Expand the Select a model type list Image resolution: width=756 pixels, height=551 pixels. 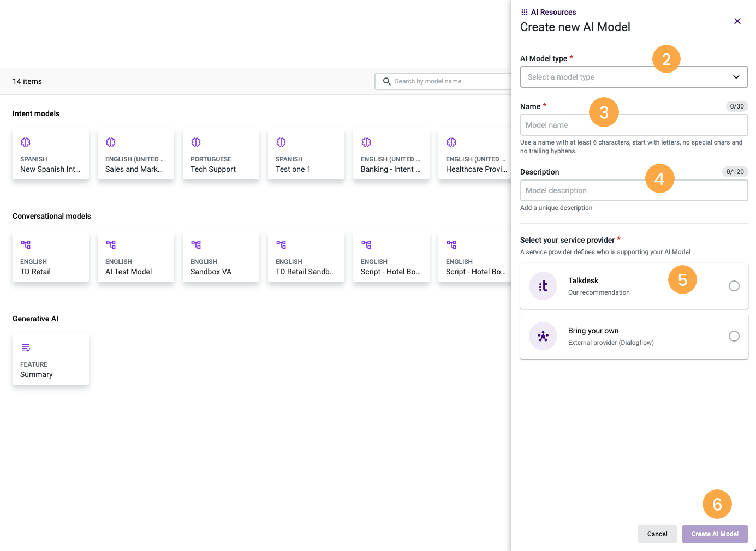634,77
